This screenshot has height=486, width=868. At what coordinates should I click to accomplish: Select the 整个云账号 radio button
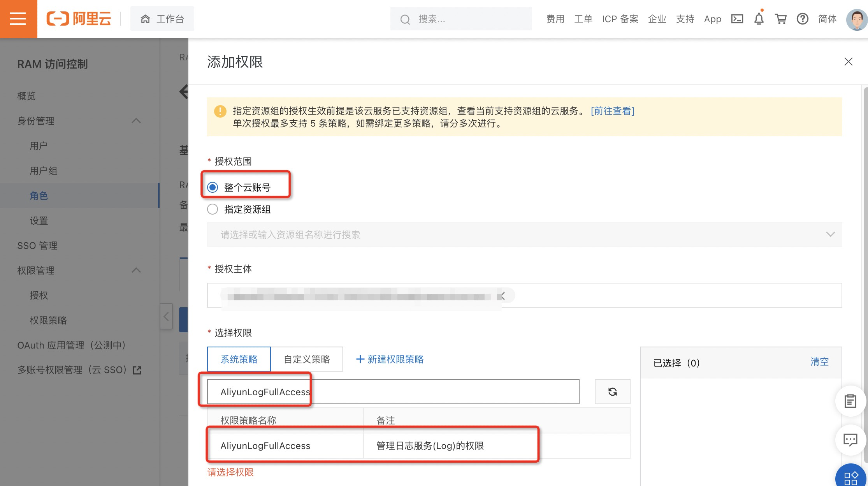pos(213,187)
